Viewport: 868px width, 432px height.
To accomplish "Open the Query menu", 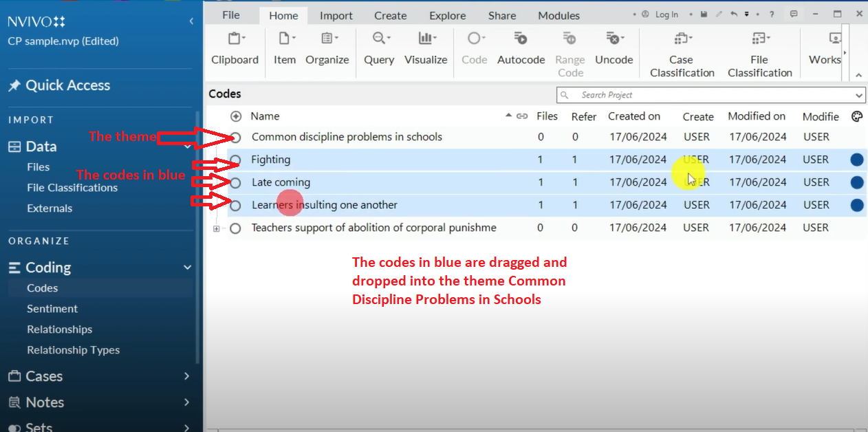I will 379,47.
